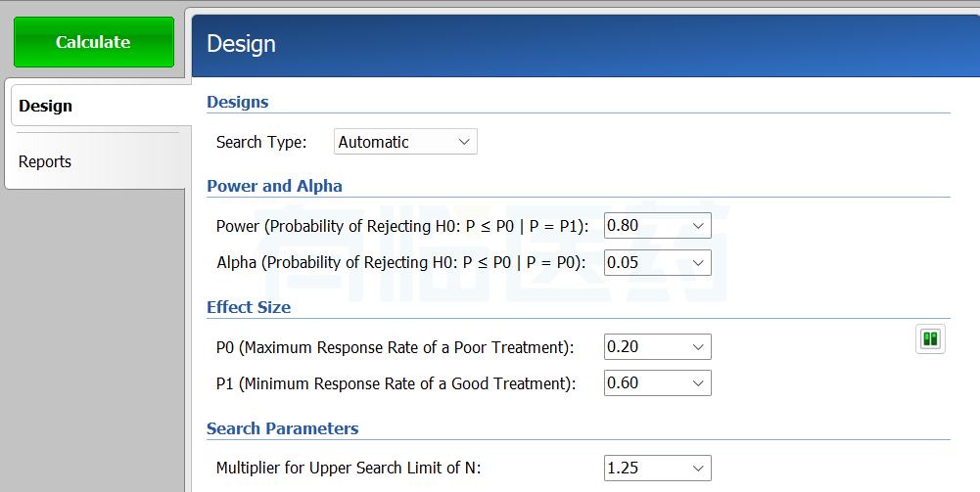The width and height of the screenshot is (980, 492).
Task: Click the P0 value field showing 0.20
Action: tap(644, 346)
